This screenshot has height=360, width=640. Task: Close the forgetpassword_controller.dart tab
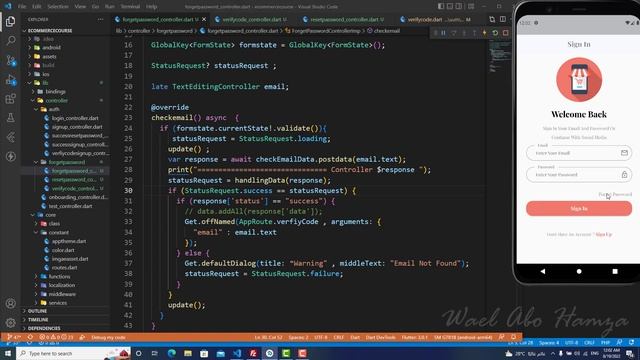tap(204, 19)
